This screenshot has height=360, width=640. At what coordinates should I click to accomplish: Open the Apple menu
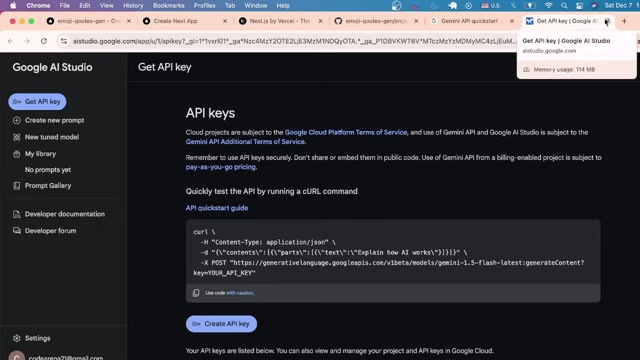13,6
